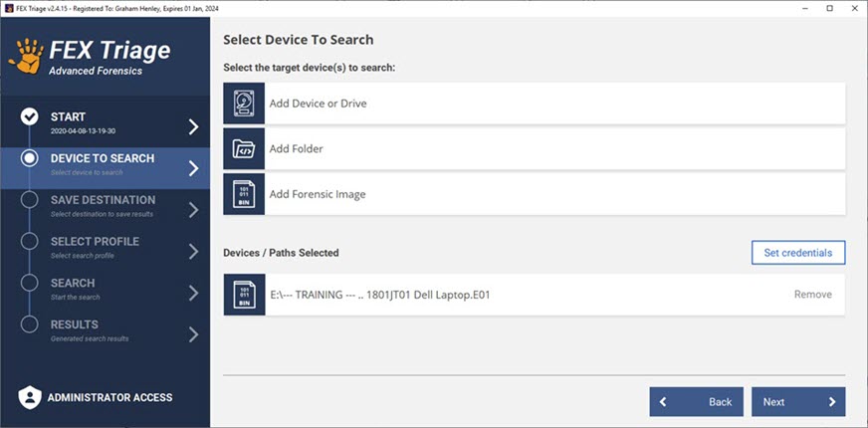Select the Save Destination step circle
The width and height of the screenshot is (868, 428).
(x=29, y=201)
